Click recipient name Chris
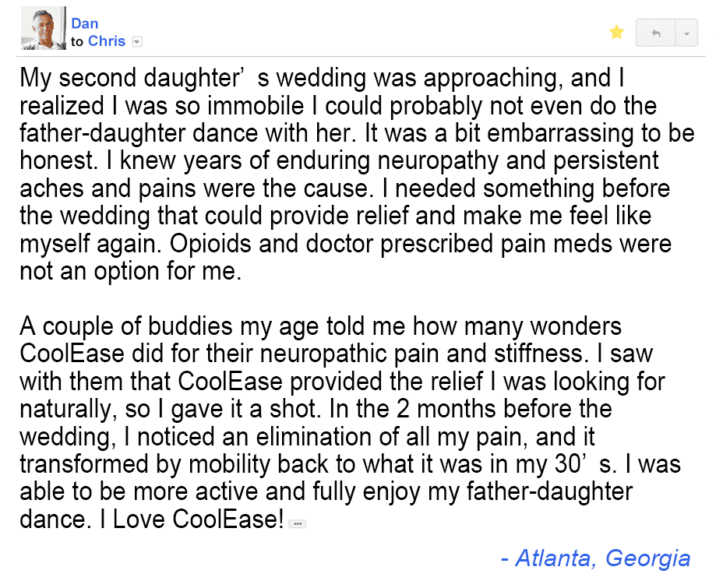This screenshot has width=723, height=588. 107,41
